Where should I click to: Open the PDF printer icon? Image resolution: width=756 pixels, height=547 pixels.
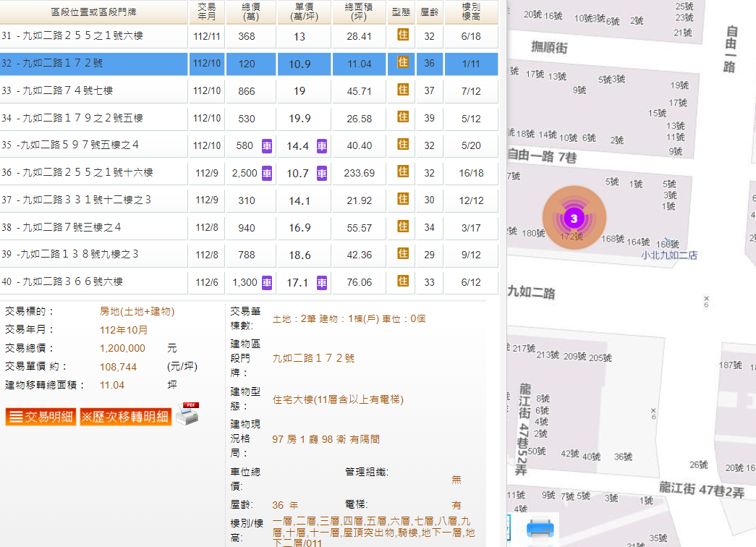click(x=187, y=414)
